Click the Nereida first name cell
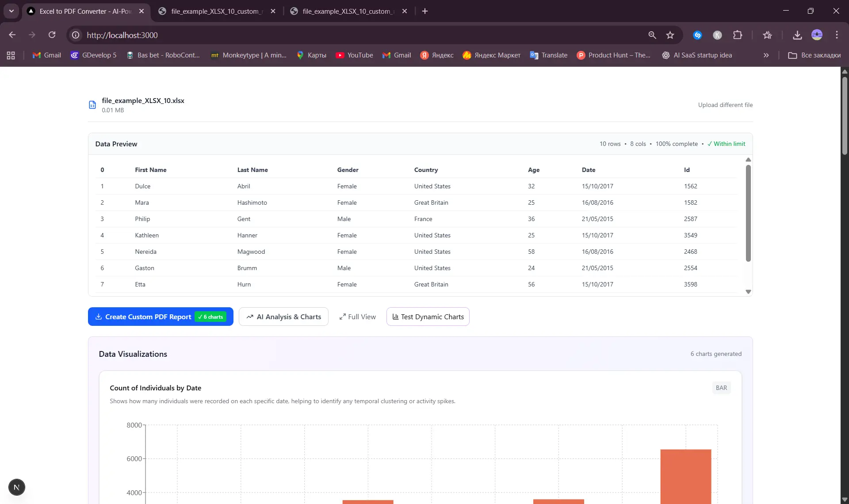The height and width of the screenshot is (504, 849). click(x=146, y=252)
